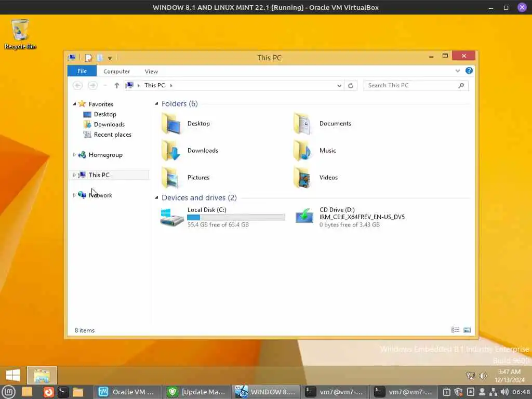Screen dimensions: 532x399
Task: Click the Windows volume tray icon
Action: (x=483, y=376)
